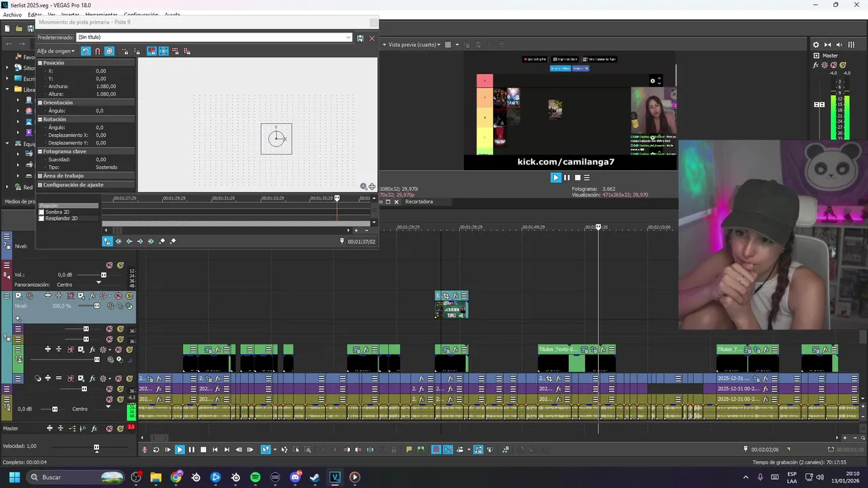Delete keyframe in track motion window

(x=173, y=241)
